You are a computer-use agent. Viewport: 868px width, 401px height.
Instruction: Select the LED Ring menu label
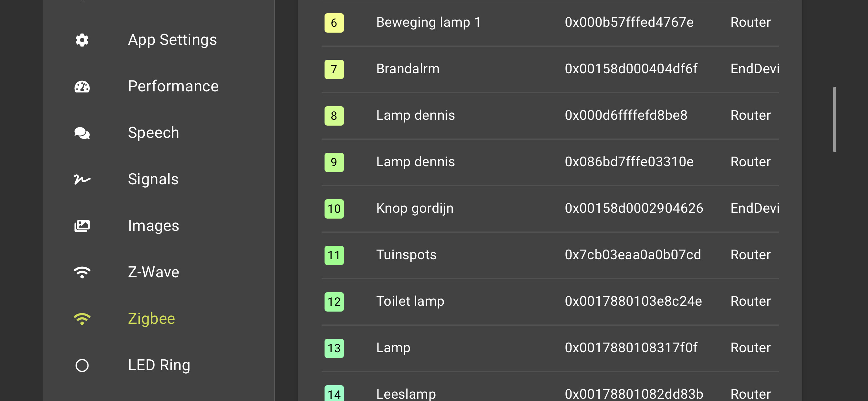tap(159, 365)
